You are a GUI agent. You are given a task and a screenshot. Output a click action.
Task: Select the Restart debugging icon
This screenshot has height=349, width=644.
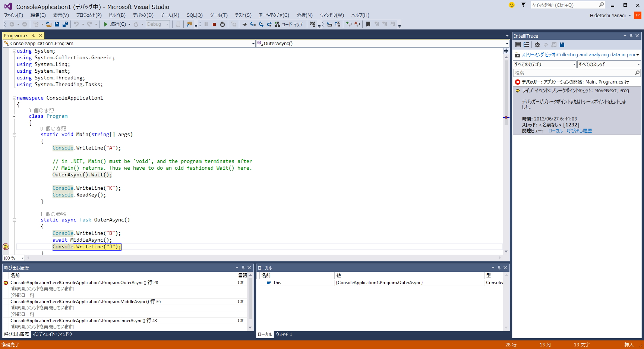click(221, 24)
